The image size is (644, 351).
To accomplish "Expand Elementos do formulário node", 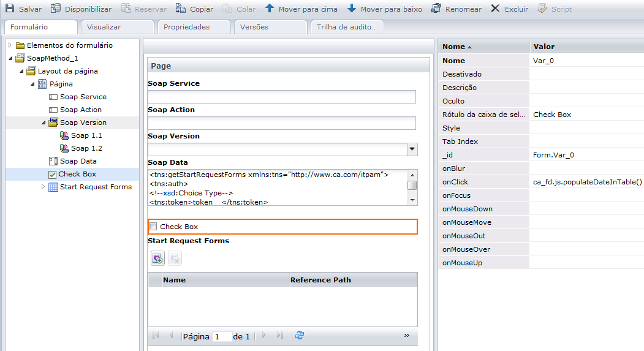I will (10, 45).
